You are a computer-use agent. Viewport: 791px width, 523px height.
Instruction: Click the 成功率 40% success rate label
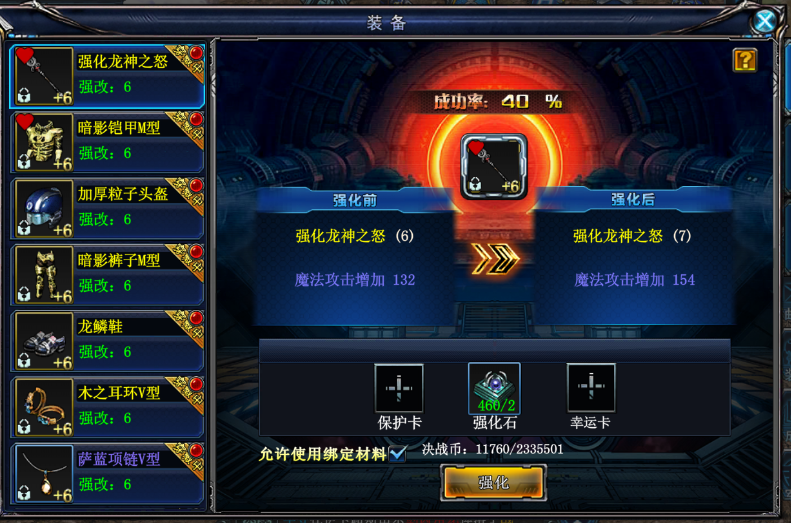tap(497, 101)
